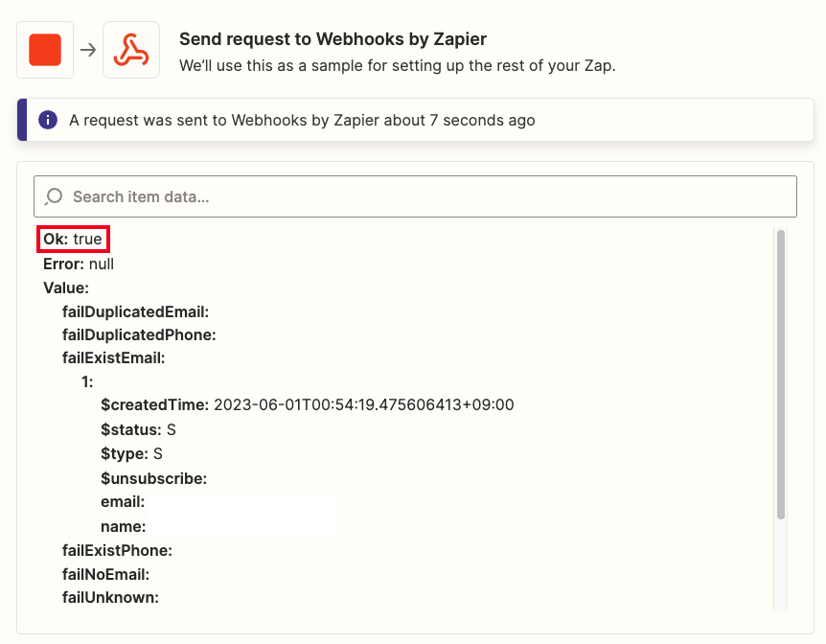Image resolution: width=826 pixels, height=644 pixels.
Task: Expand the failDuplicatedEmail entry
Action: click(x=135, y=312)
